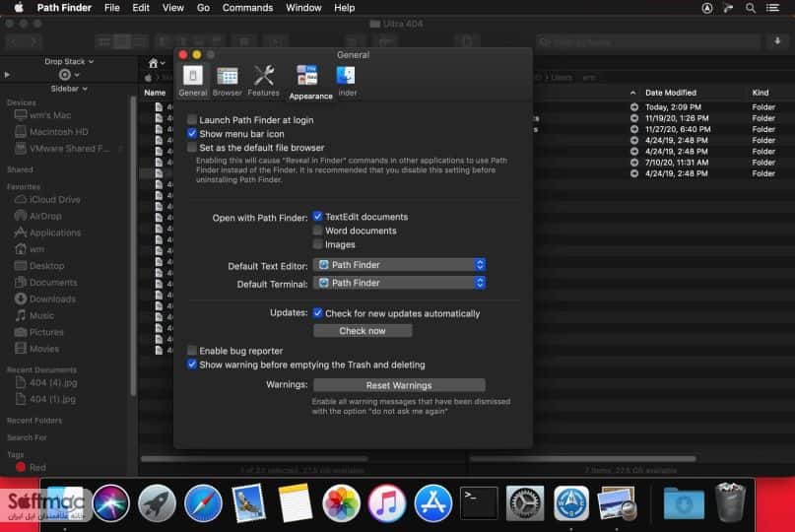
Task: Expand the Drop Stack disclosure triangle
Action: pyautogui.click(x=7, y=75)
